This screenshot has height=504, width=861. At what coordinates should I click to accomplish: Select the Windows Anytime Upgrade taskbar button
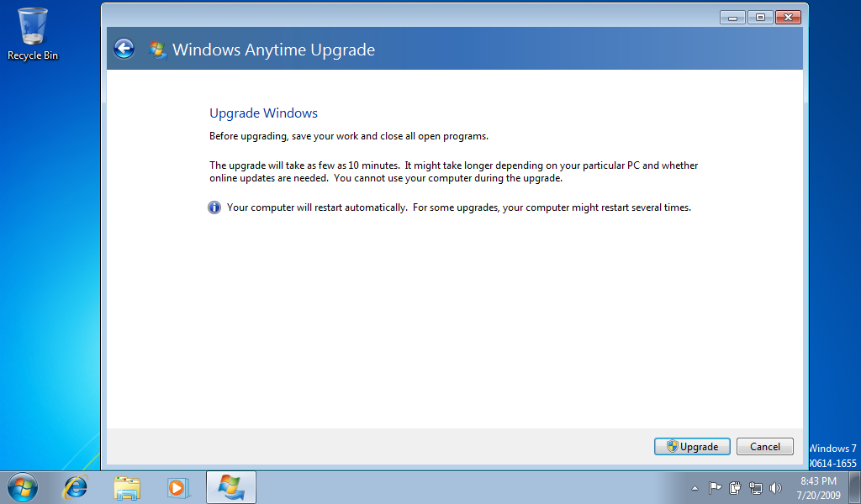pos(231,487)
